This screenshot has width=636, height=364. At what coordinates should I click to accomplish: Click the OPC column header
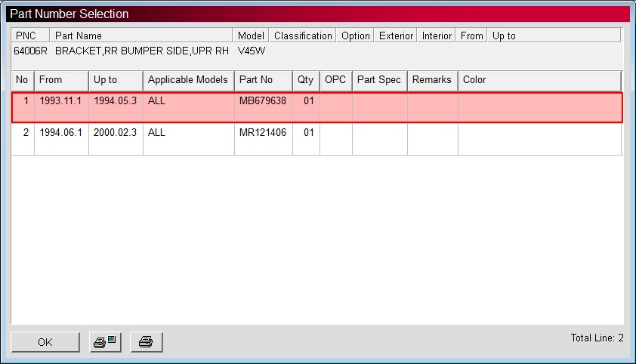click(x=335, y=80)
